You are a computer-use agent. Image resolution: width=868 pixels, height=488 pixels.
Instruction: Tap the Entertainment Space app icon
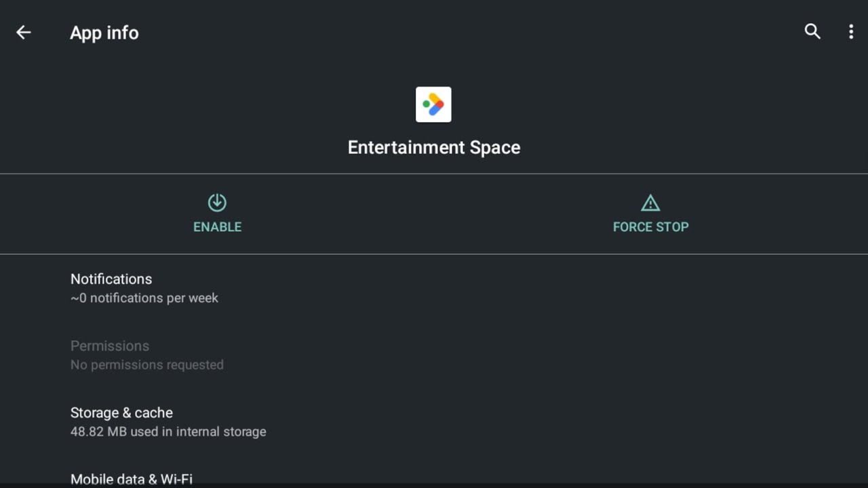click(433, 104)
